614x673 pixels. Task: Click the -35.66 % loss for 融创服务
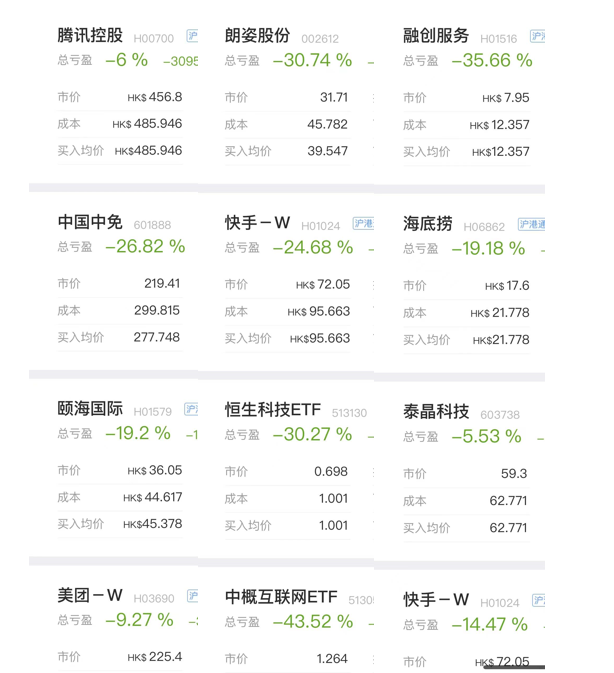[x=492, y=61]
